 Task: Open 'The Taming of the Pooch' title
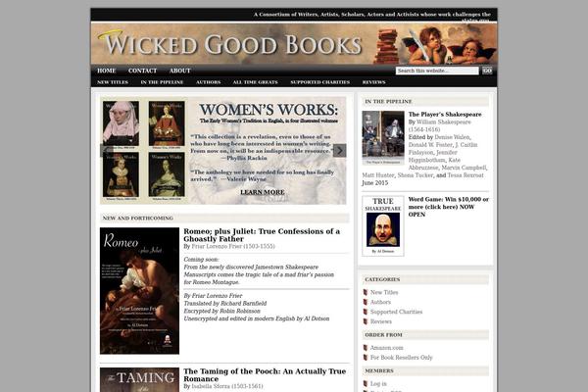[265, 375]
